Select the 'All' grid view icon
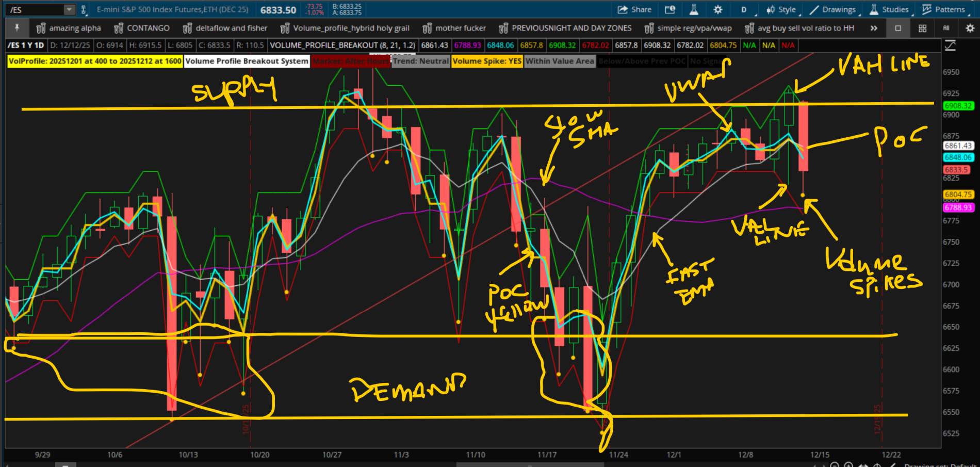The width and height of the screenshot is (980, 467). coord(946,28)
